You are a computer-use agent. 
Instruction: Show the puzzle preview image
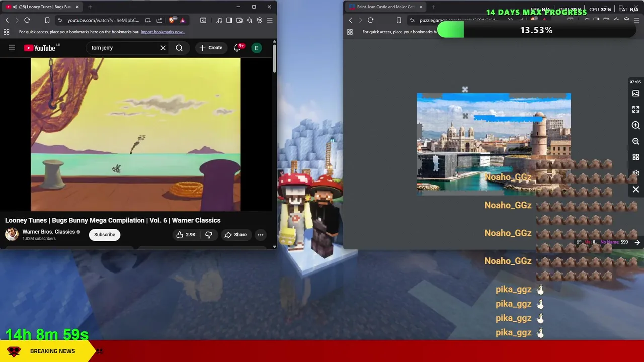coord(636,94)
